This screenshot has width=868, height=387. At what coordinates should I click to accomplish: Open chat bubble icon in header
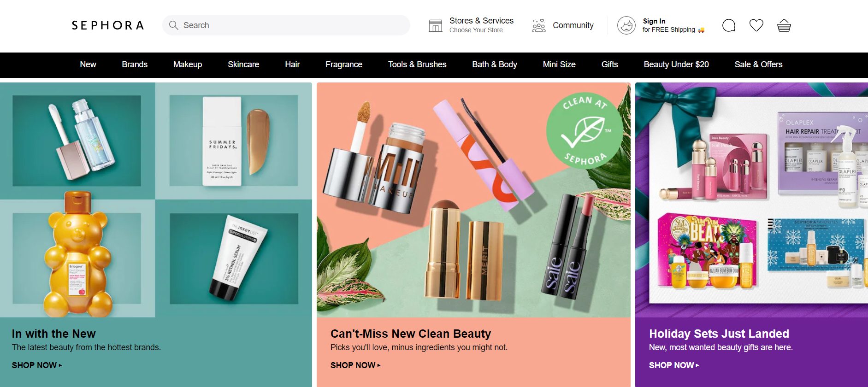pos(729,25)
